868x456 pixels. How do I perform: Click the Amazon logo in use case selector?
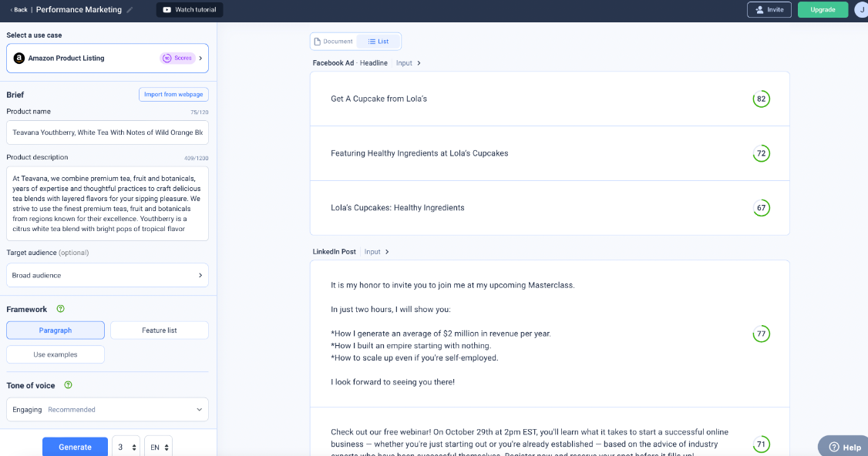coord(19,58)
